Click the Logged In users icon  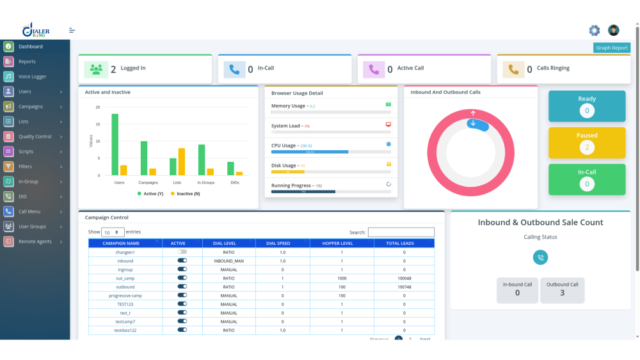point(96,69)
